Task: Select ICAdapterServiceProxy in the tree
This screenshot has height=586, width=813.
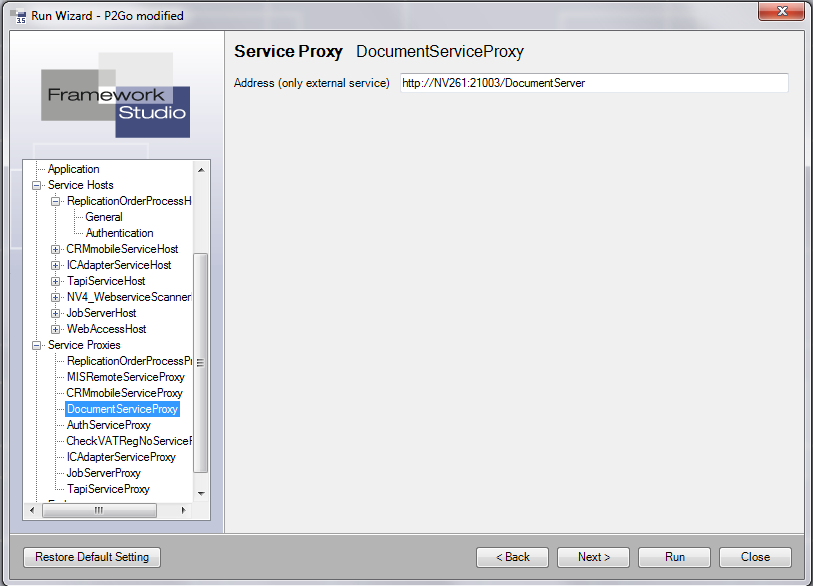Action: [x=121, y=457]
